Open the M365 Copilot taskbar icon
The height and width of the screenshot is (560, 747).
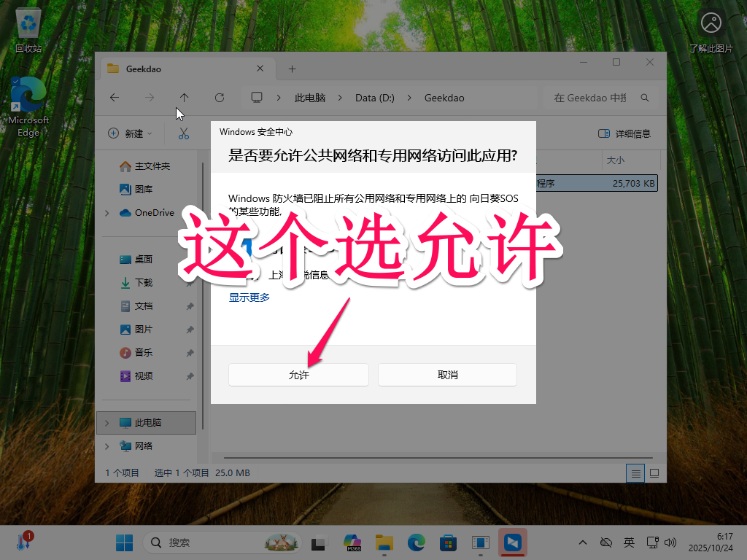pyautogui.click(x=352, y=542)
